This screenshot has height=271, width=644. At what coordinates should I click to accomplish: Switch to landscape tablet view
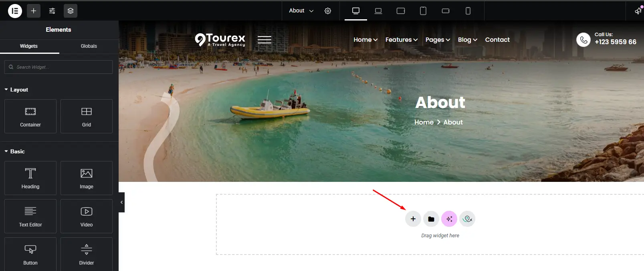(401, 11)
